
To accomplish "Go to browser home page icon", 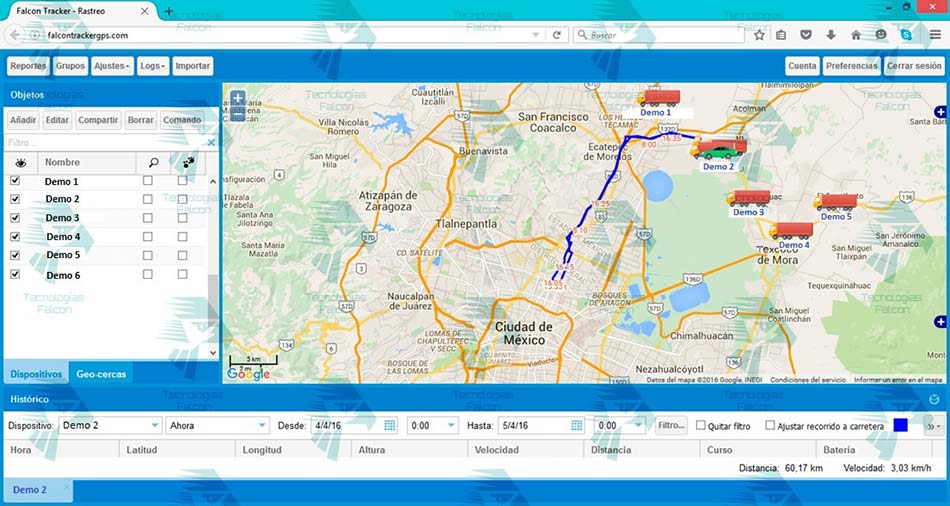I will pyautogui.click(x=855, y=35).
